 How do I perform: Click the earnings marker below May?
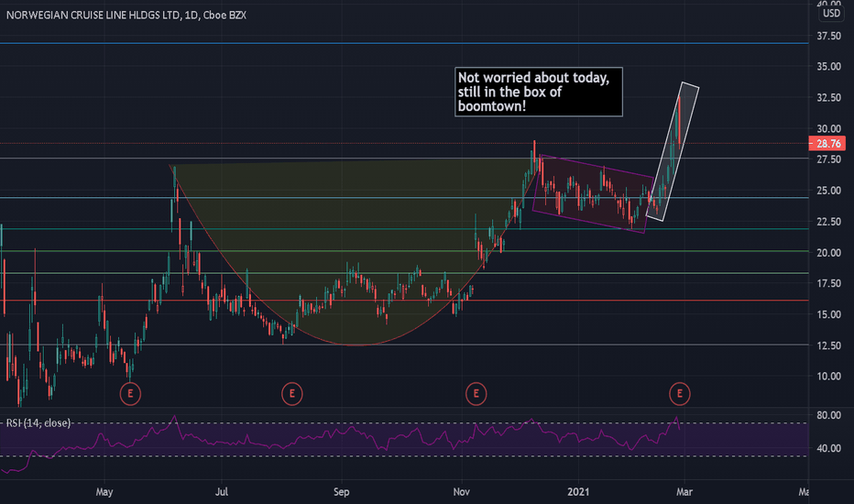click(130, 393)
